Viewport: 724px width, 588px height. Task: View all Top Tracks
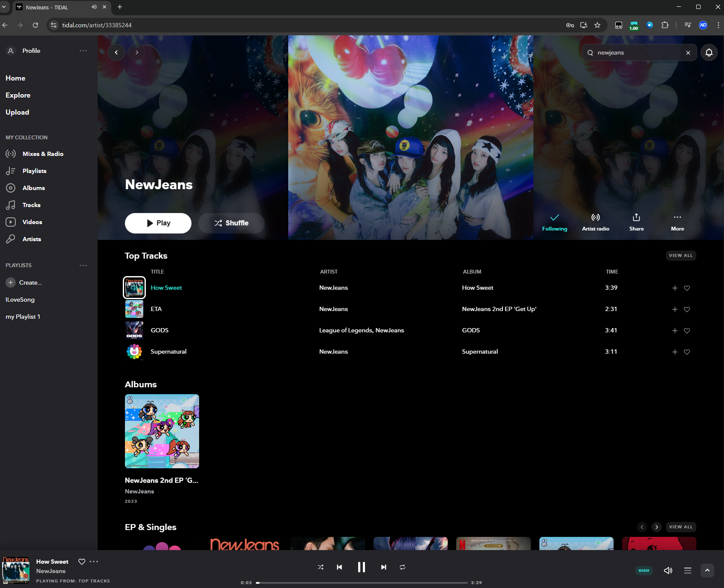(681, 256)
